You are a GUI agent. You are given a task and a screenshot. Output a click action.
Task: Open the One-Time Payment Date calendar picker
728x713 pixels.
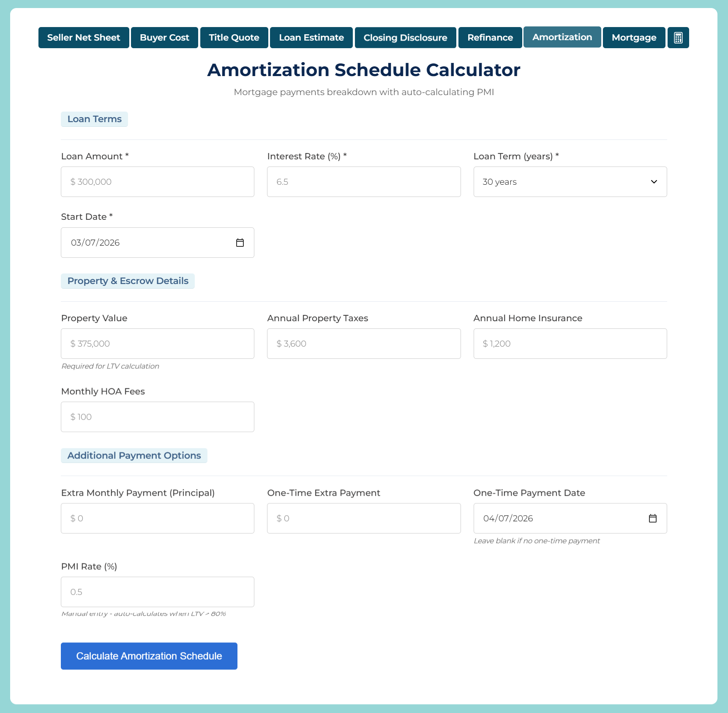[x=652, y=518]
